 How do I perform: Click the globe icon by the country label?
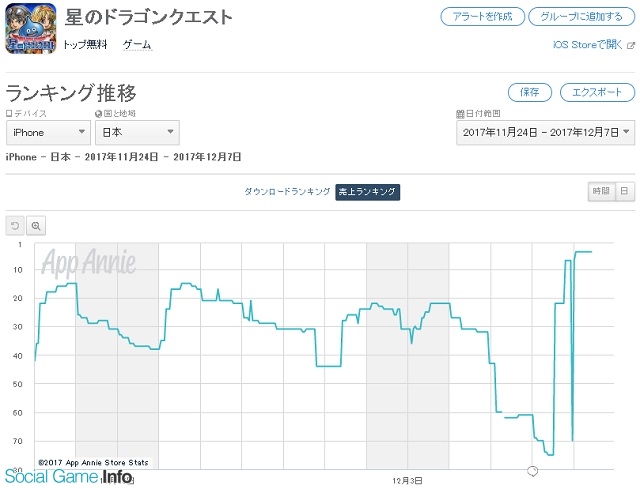pos(98,114)
